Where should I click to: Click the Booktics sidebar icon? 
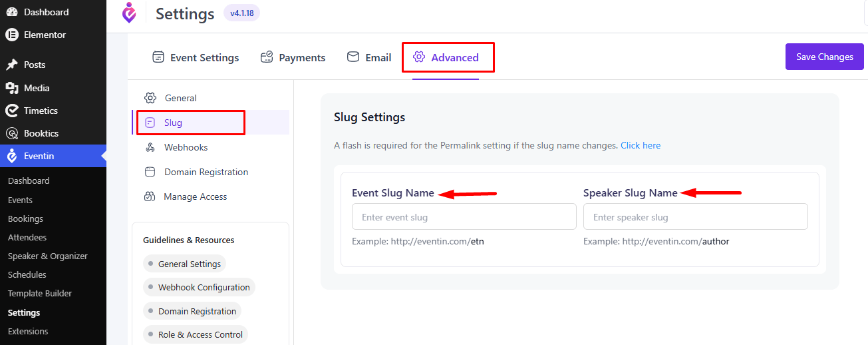tap(12, 133)
